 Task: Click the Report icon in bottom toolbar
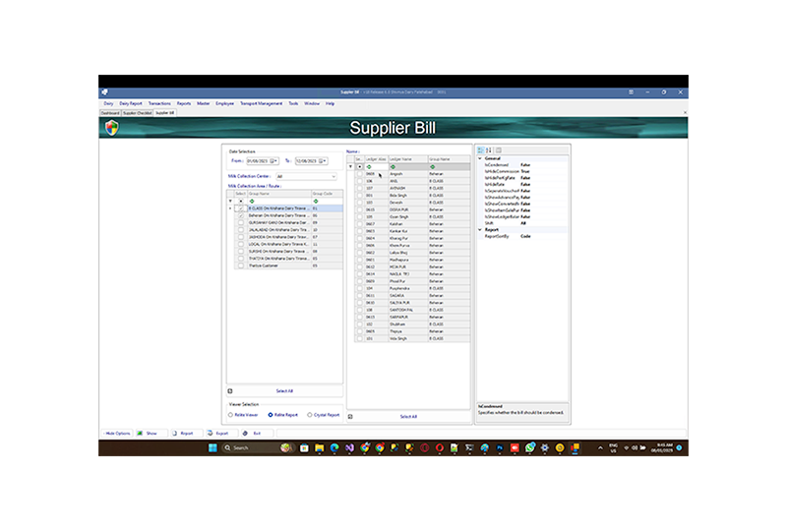tap(174, 433)
